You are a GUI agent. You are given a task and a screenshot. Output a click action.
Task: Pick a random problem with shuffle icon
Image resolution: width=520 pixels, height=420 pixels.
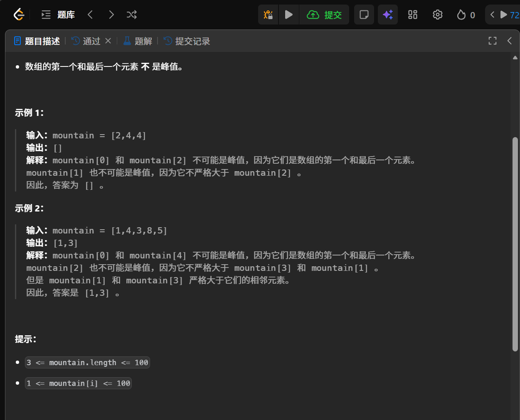point(132,15)
